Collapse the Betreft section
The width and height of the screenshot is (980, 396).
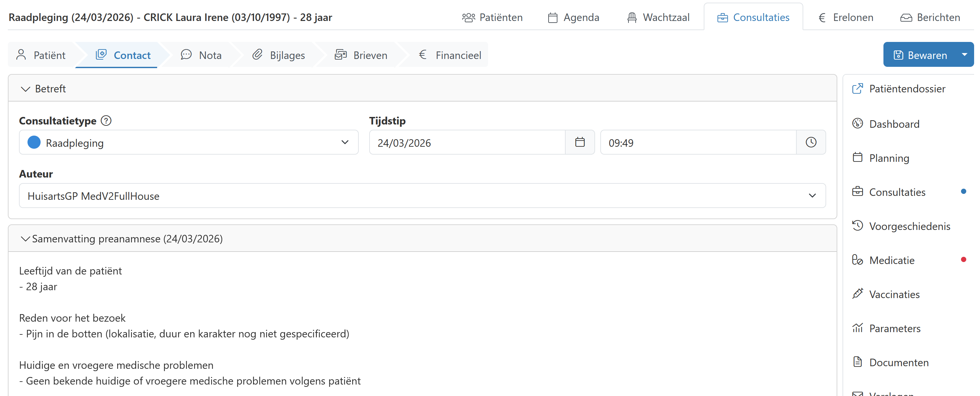(x=26, y=89)
